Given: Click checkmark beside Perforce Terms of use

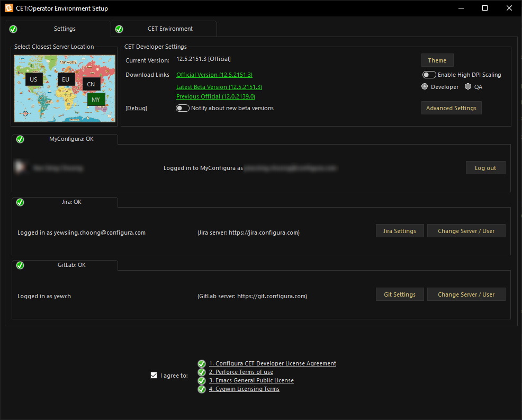Looking at the screenshot, I should pos(202,372).
